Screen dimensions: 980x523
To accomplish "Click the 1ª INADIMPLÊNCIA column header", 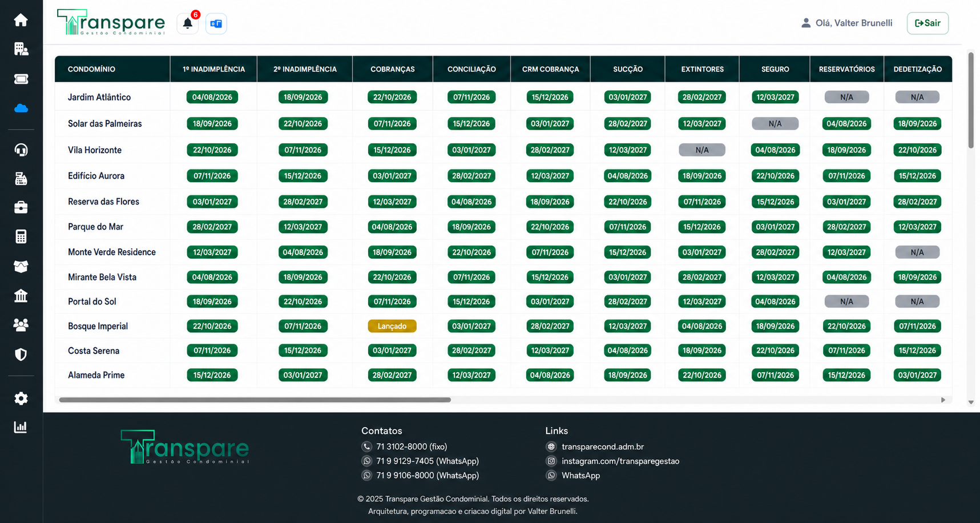I will click(213, 69).
